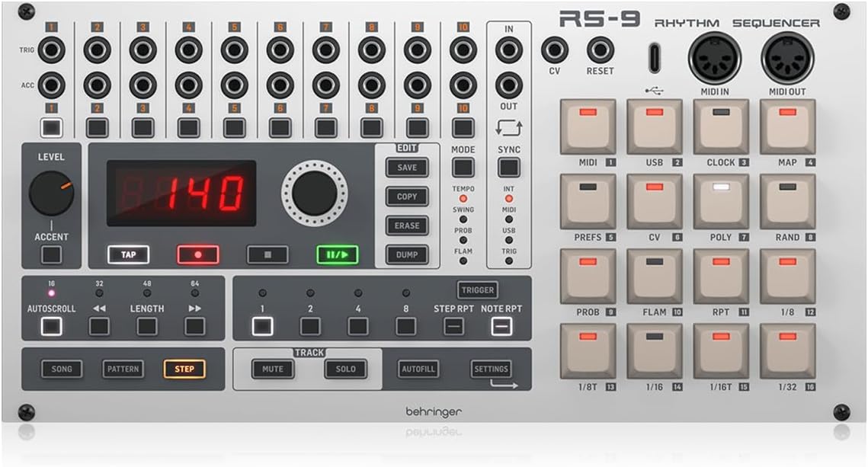The width and height of the screenshot is (868, 467).
Task: Switch to SONG mode
Action: [62, 369]
